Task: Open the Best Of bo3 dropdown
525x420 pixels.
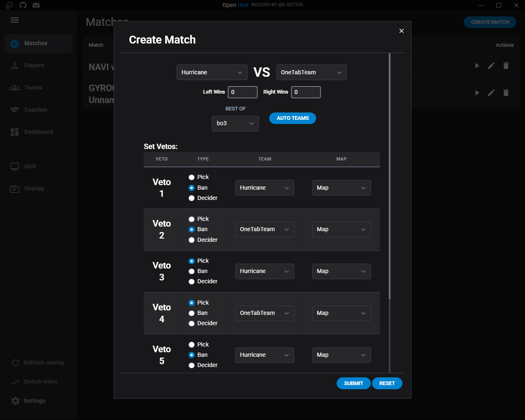Action: point(235,124)
